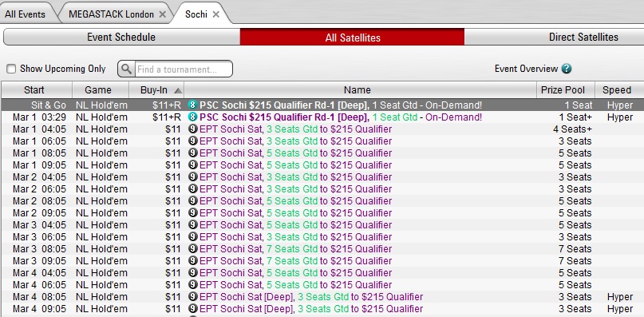Click the 8-max icon of Sit & Go row
The image size is (644, 317).
pyautogui.click(x=192, y=105)
